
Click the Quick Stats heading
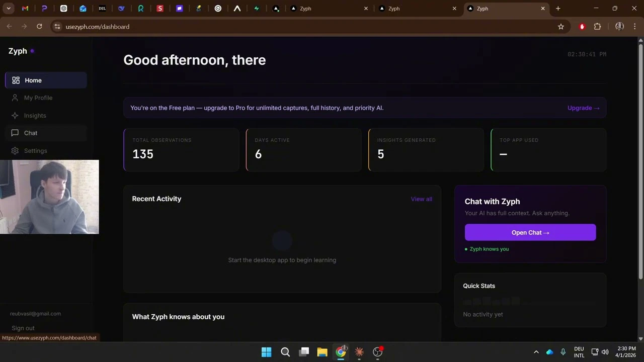click(x=479, y=286)
